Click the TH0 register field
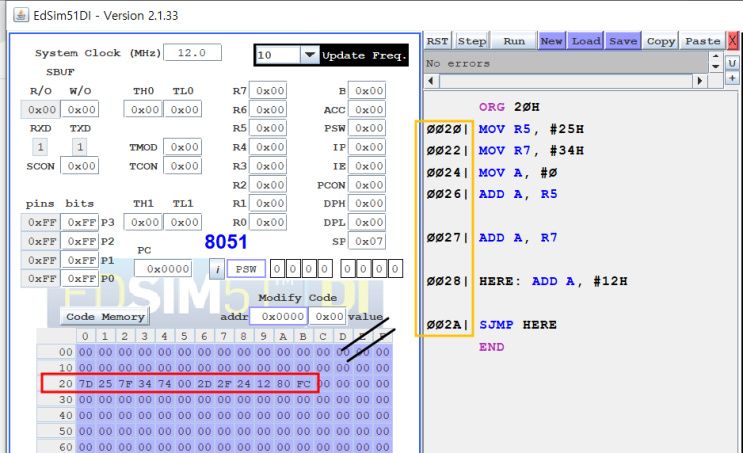743x453 pixels. point(143,109)
